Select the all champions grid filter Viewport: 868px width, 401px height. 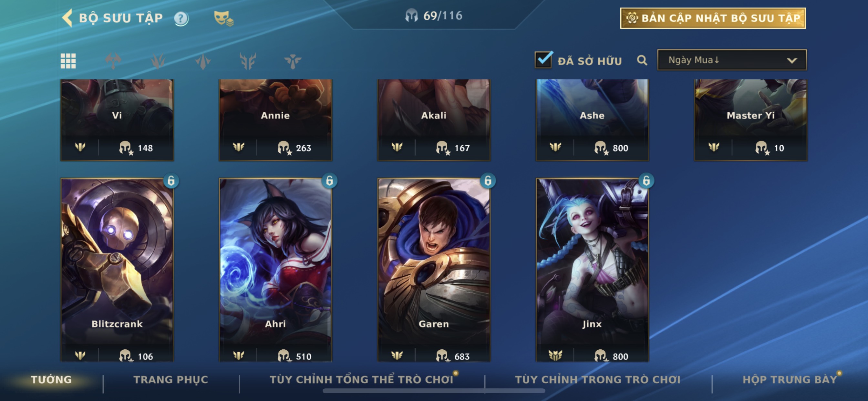(x=68, y=61)
